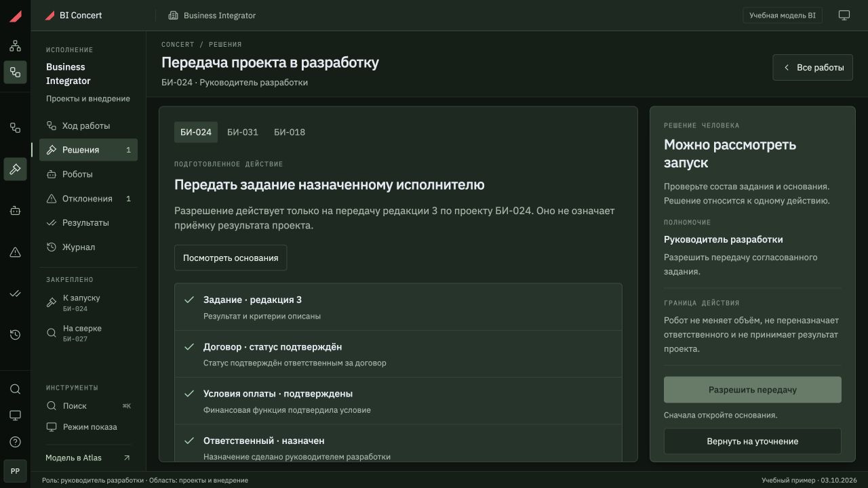Open Отклонения in the sidebar
The width and height of the screenshot is (868, 488).
(88, 199)
